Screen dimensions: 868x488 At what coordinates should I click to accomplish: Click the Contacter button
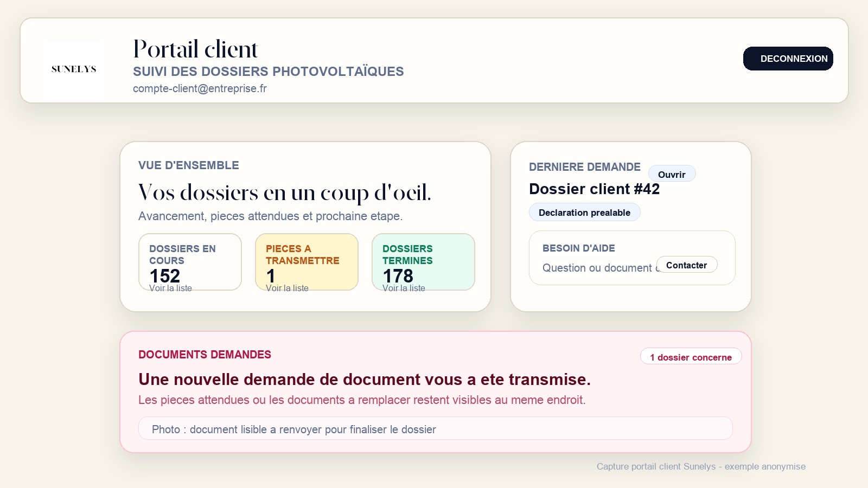tap(686, 265)
